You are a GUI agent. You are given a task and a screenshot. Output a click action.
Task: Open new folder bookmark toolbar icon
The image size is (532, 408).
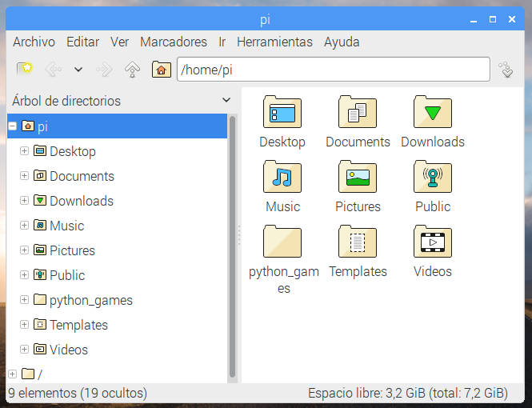[25, 69]
